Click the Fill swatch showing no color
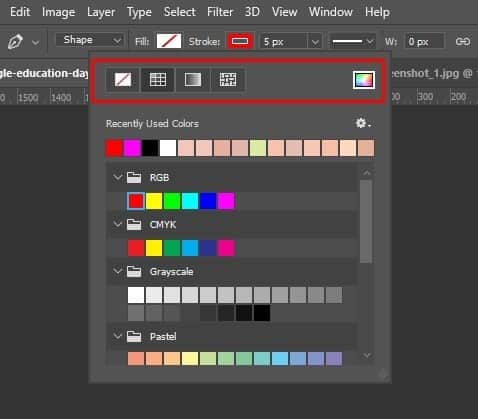 coord(169,41)
